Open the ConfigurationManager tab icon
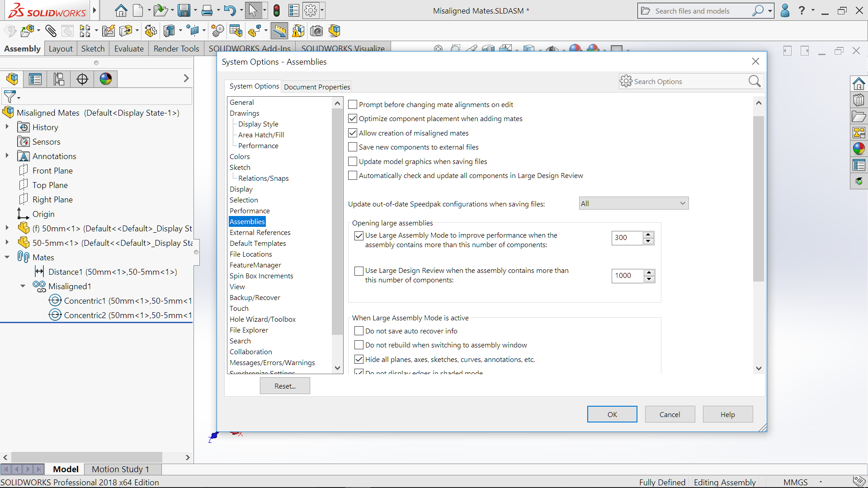Screen dimensions: 868x488 click(59, 79)
